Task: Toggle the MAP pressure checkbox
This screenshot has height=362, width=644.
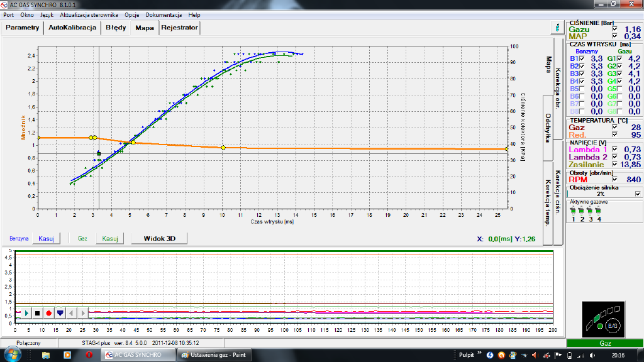Action: point(614,36)
